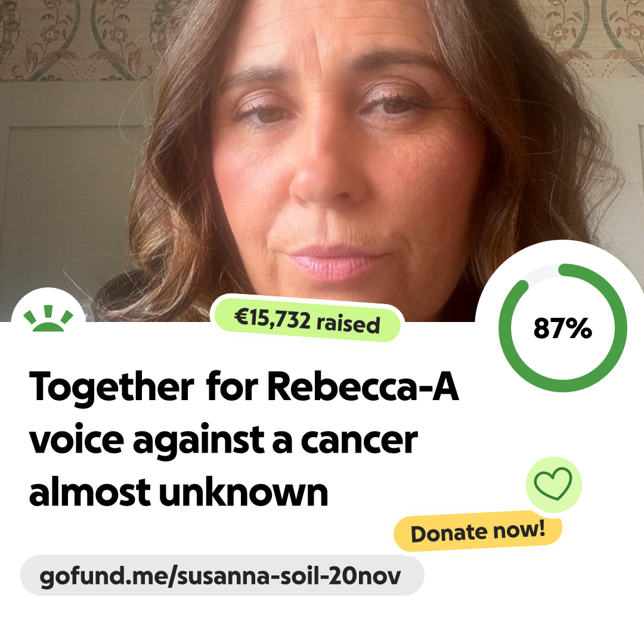The height and width of the screenshot is (644, 644).
Task: Click the 87% percentage text
Action: [563, 328]
